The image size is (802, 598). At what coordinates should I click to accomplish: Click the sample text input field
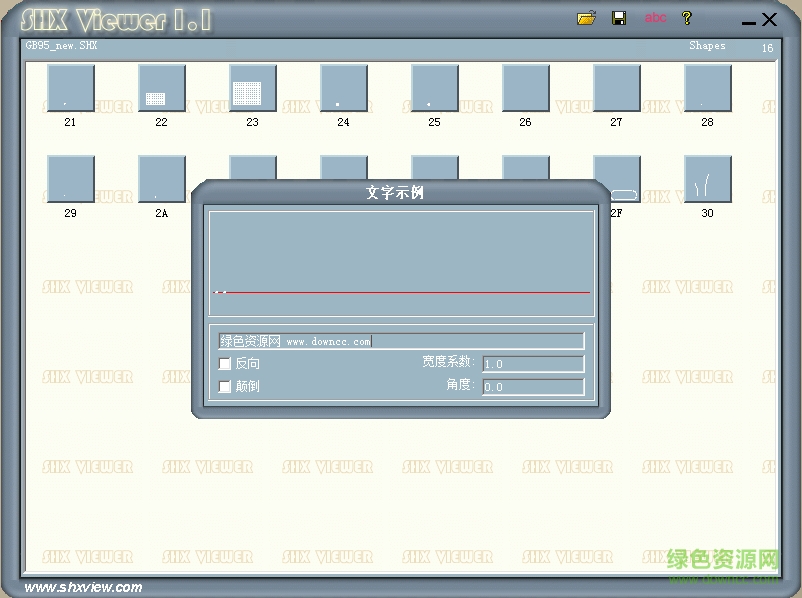pos(400,341)
